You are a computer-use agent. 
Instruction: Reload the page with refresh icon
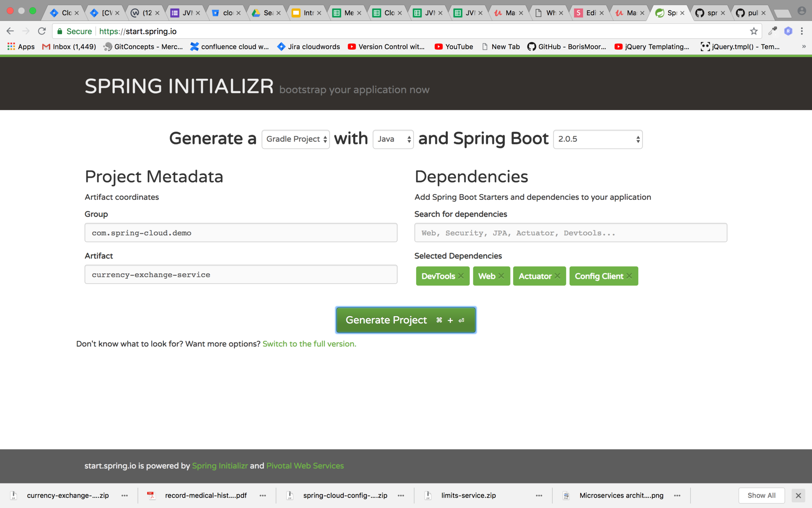coord(42,31)
